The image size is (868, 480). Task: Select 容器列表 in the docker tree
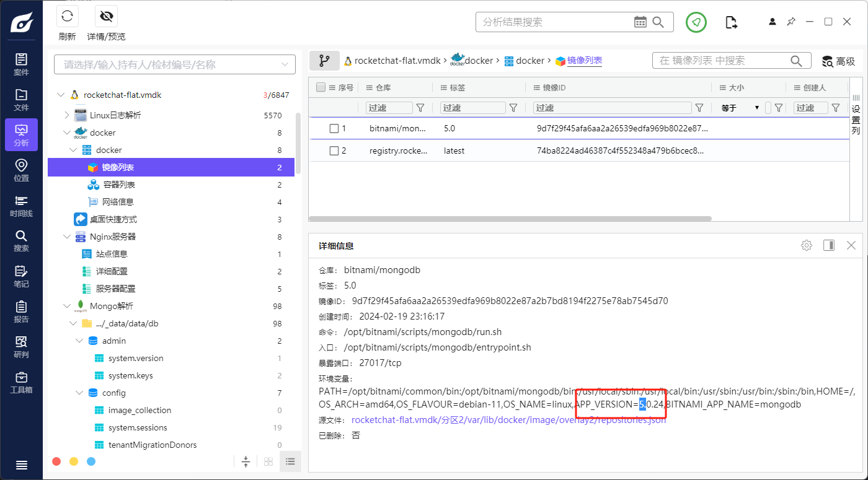click(118, 185)
